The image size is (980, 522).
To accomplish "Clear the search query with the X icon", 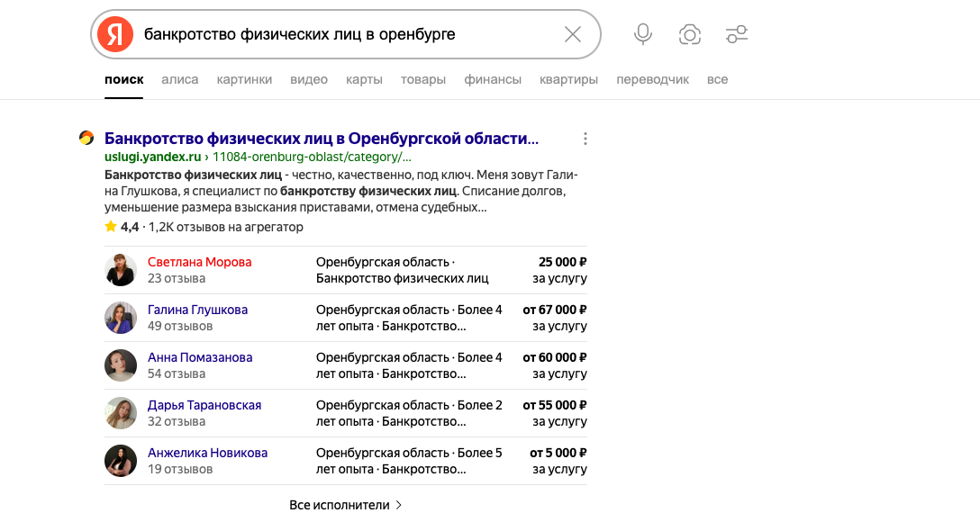I will [x=573, y=34].
